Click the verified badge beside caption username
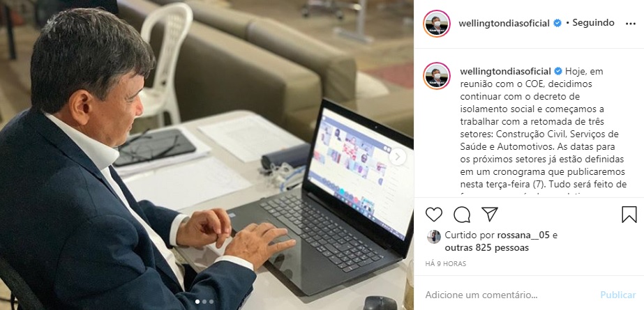 558,71
